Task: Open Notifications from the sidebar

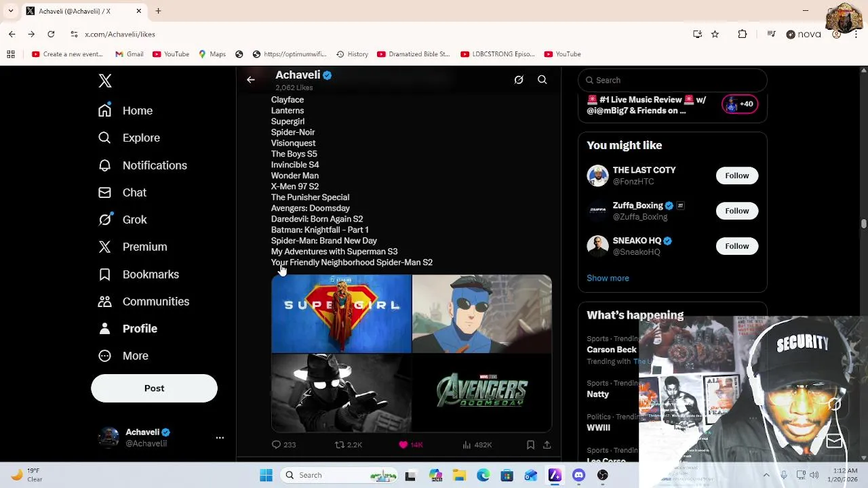Action: tap(142, 165)
